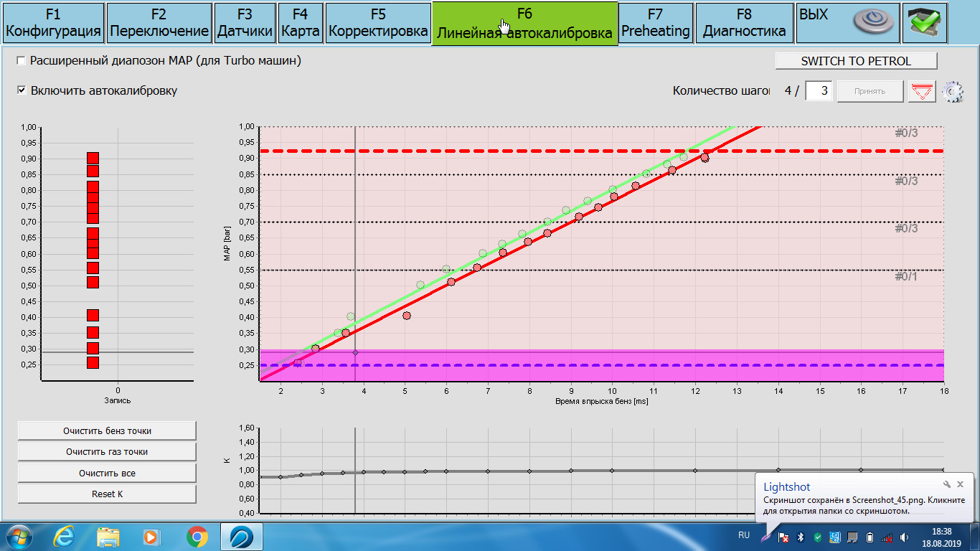Open the F8 Диагностика tab
The width and height of the screenshot is (980, 551).
click(x=744, y=23)
